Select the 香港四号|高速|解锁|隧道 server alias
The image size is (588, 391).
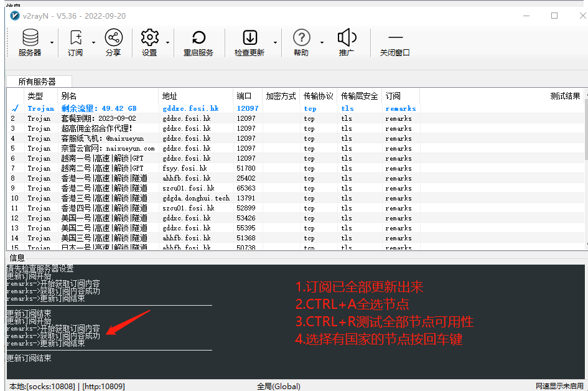click(105, 208)
